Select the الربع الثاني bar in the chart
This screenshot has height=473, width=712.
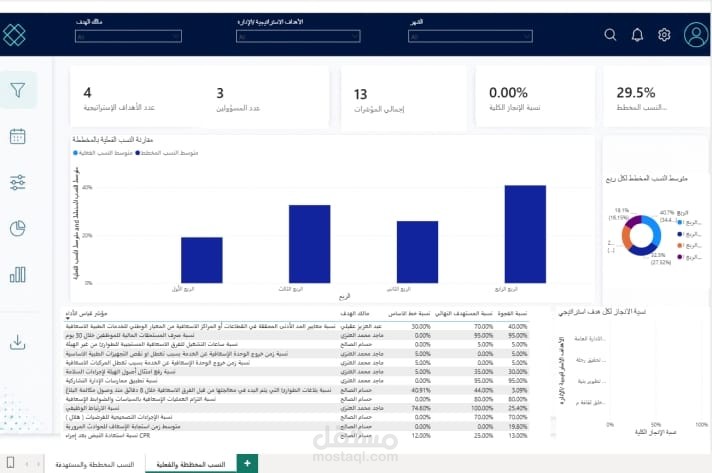tap(417, 252)
